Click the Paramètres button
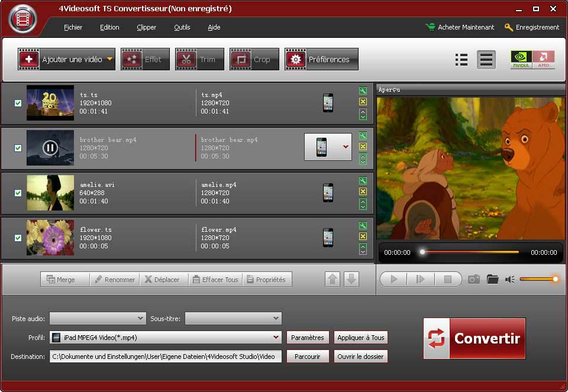 click(x=308, y=338)
